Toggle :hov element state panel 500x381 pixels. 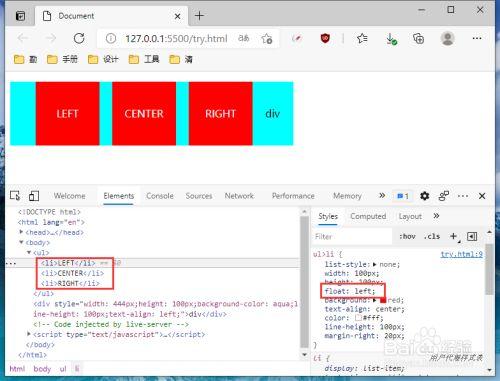407,237
